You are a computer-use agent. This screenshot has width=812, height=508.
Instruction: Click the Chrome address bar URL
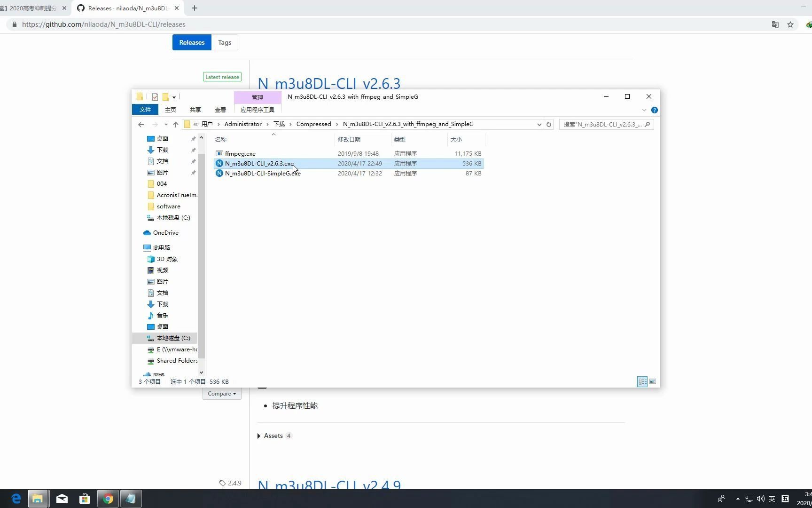[103, 24]
